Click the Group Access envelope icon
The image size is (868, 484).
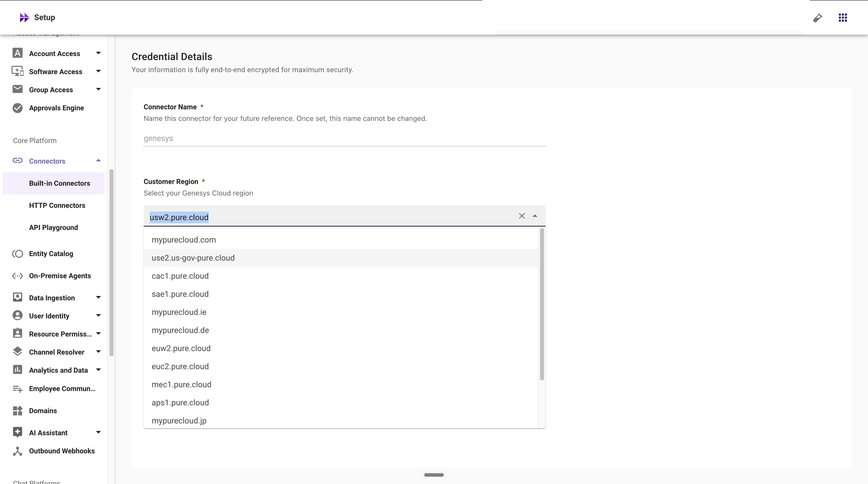18,89
